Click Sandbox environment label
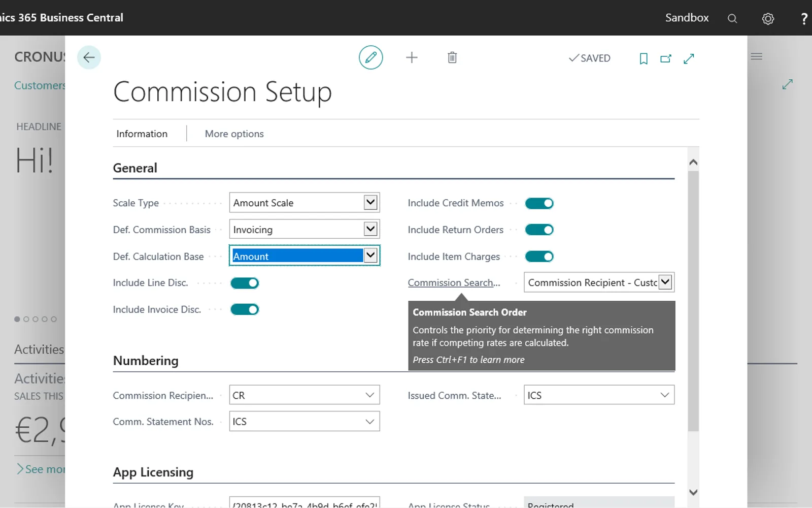 pyautogui.click(x=687, y=18)
